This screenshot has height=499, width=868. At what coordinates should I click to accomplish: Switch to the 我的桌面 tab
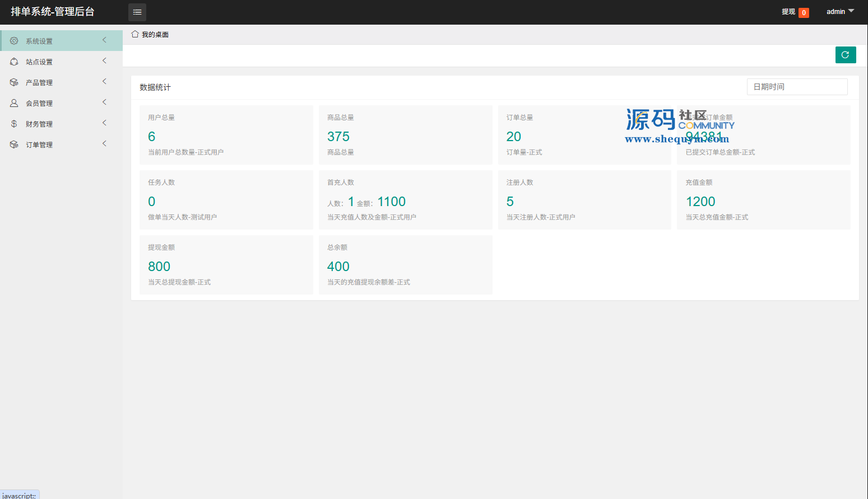(x=155, y=35)
